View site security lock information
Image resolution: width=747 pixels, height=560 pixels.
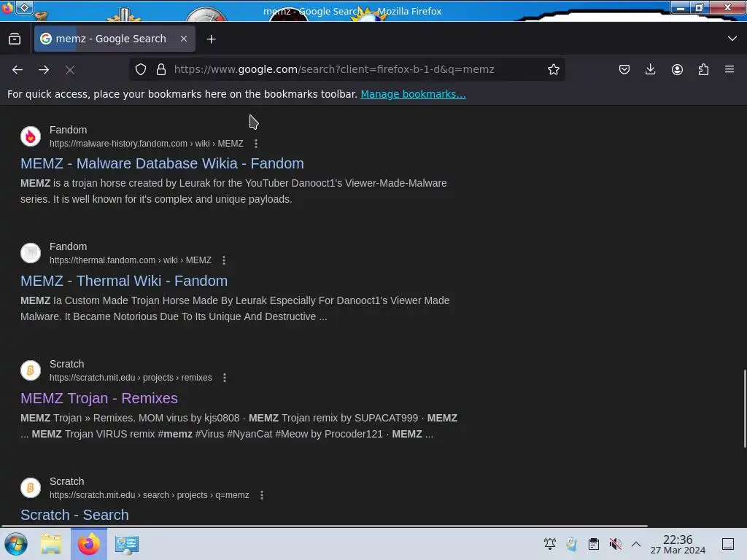(161, 69)
